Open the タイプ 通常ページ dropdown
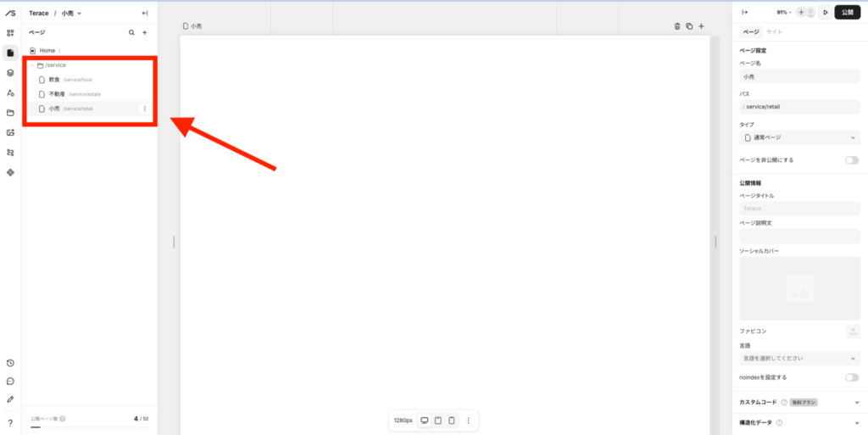The height and width of the screenshot is (435, 868). [800, 137]
